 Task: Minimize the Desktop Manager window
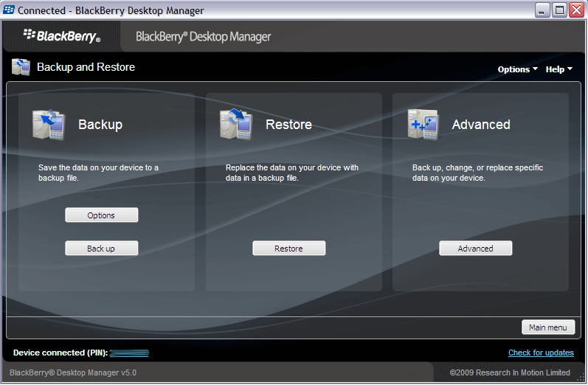point(542,10)
